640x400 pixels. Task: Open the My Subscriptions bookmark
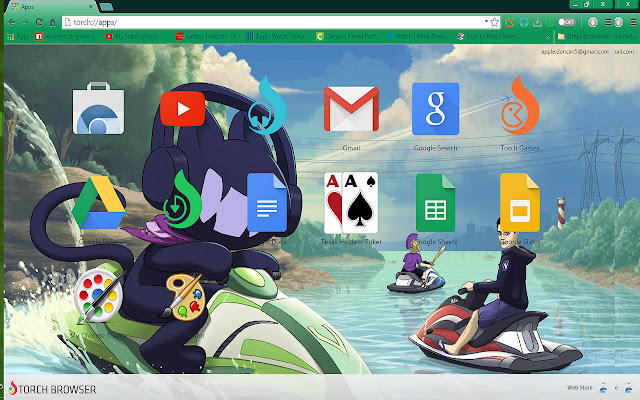click(136, 36)
